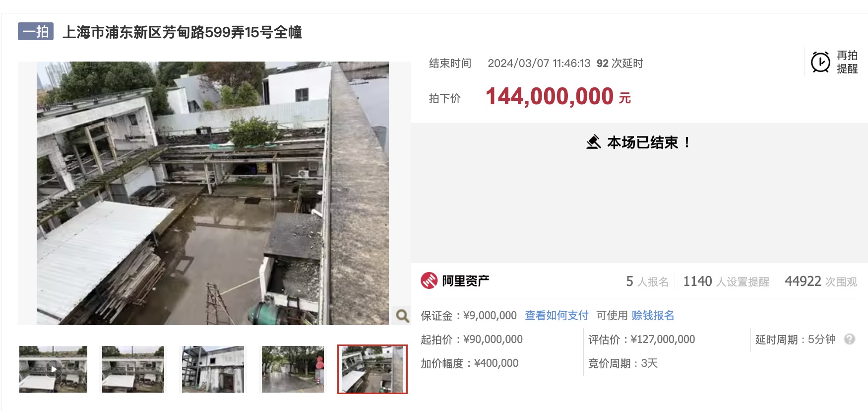Open the 查看如何支付 link
Viewport: 868px width, 411px height.
[x=557, y=316]
